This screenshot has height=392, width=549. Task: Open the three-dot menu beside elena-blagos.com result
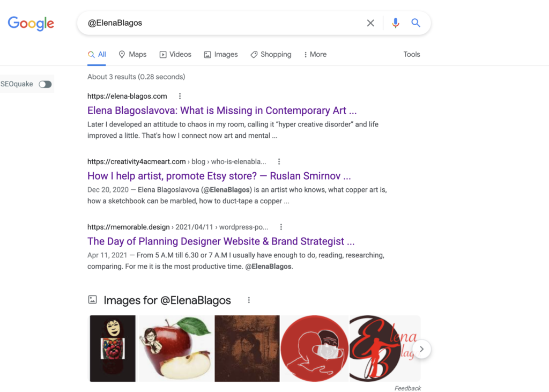pos(180,96)
